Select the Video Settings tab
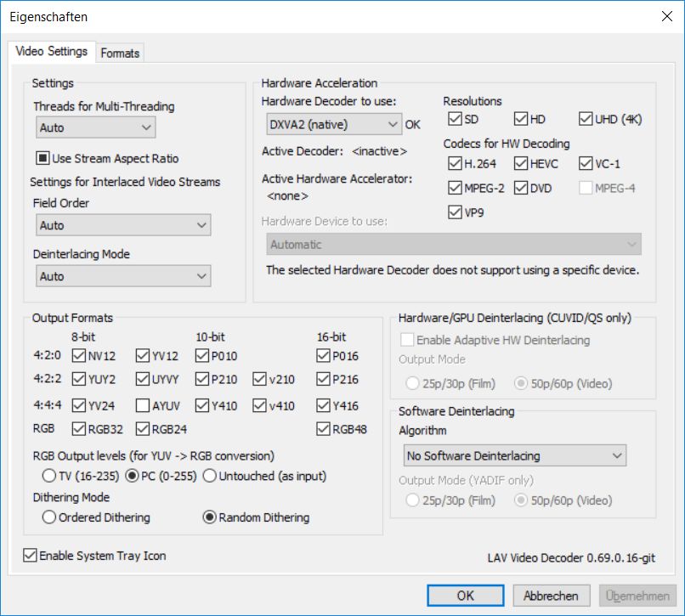Viewport: 685px width, 616px height. (x=51, y=51)
